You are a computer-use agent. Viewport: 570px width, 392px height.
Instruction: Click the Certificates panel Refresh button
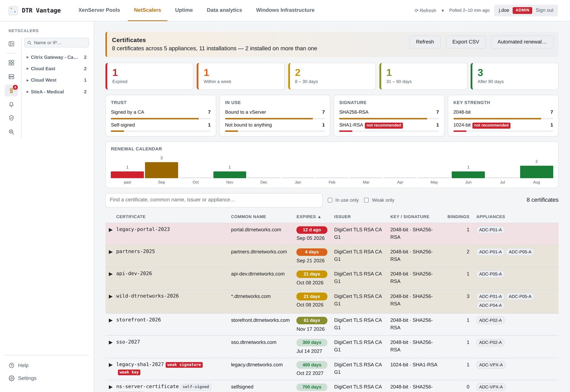click(x=425, y=42)
